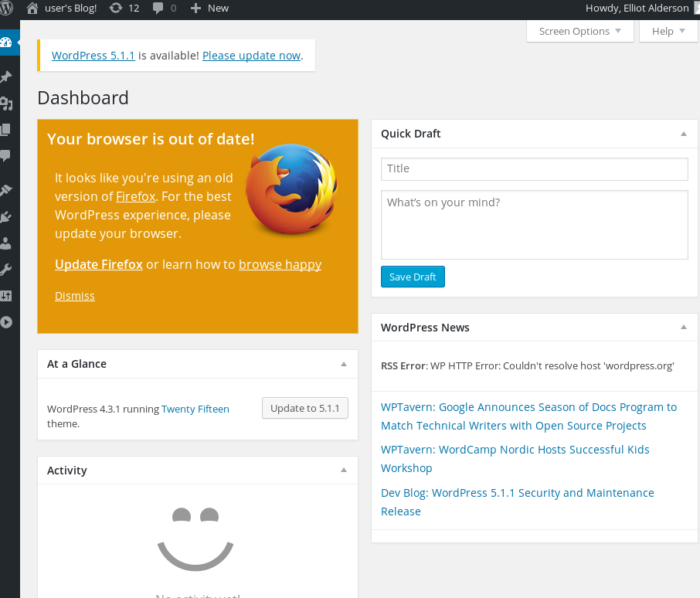This screenshot has width=700, height=598.
Task: Click the updates icon showing 12
Action: tap(116, 8)
